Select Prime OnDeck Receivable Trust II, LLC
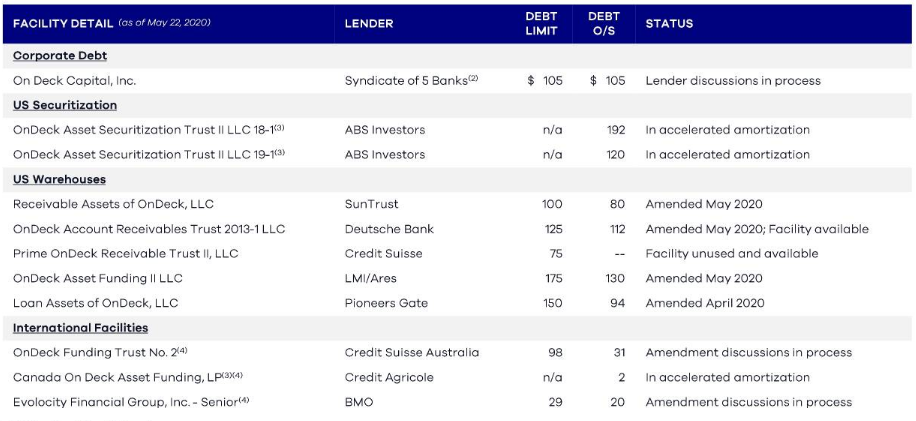Screen dimensions: 916x421 pyautogui.click(x=126, y=254)
